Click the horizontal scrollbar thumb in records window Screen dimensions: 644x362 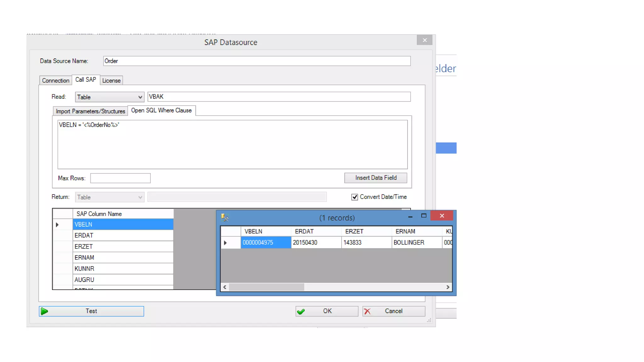click(266, 287)
